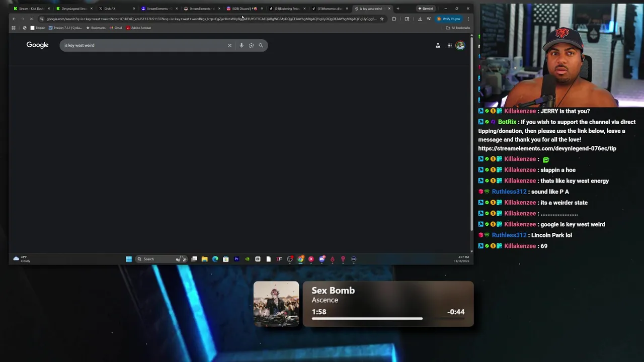The width and height of the screenshot is (644, 362).
Task: Stop loading the page
Action: (31, 19)
